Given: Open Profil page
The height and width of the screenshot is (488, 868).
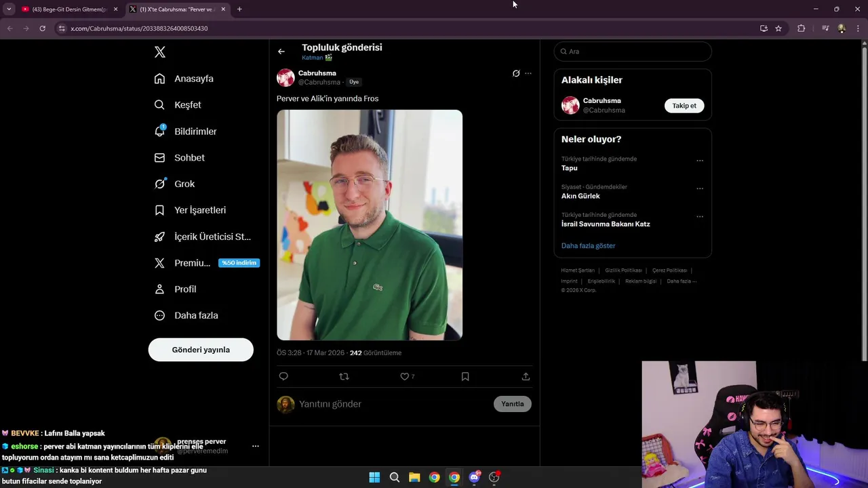Looking at the screenshot, I should pos(175,289).
